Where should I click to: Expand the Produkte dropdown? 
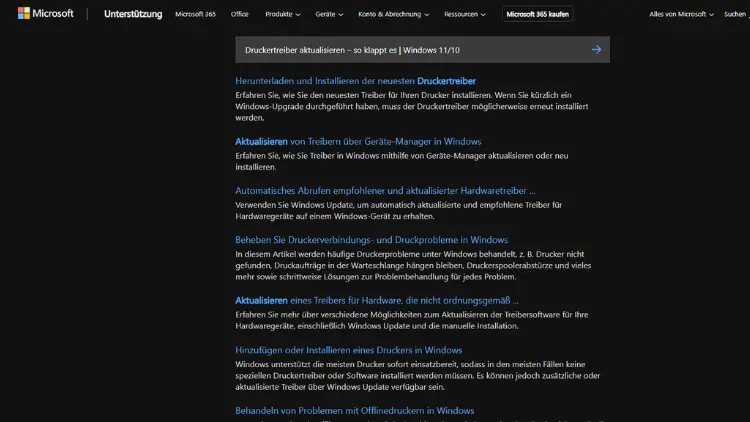[283, 14]
